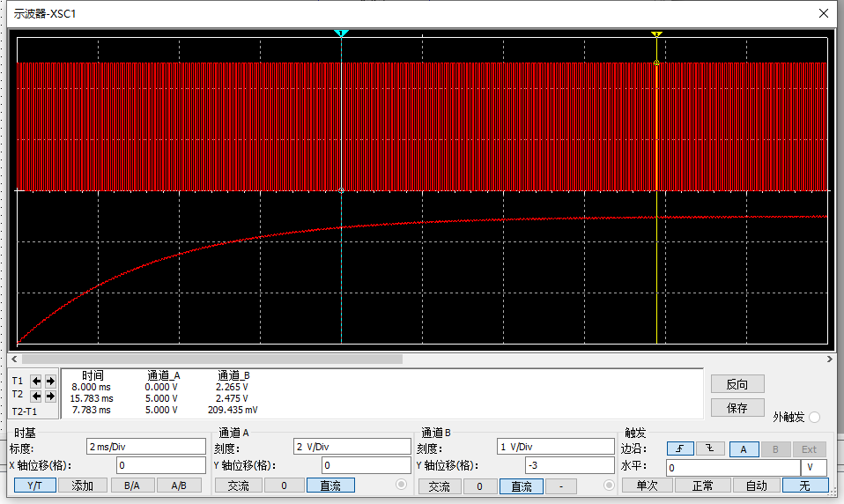Set channel A coupling to 直流
Image resolution: width=844 pixels, height=504 pixels.
pos(330,485)
